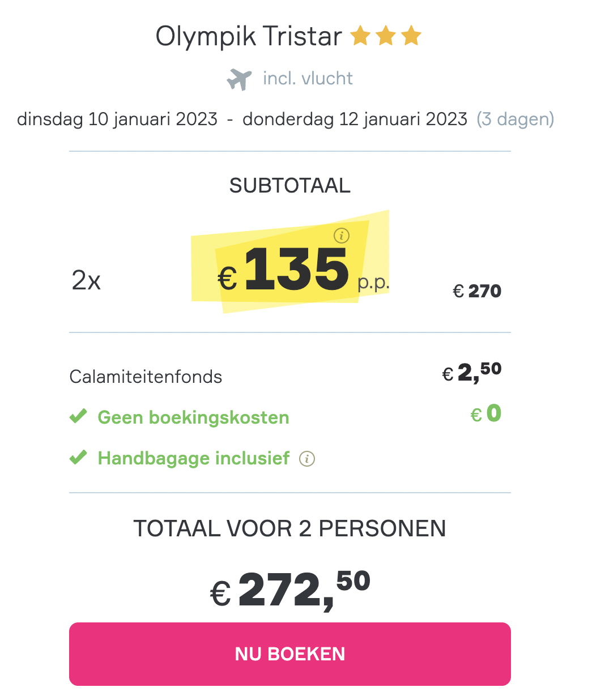The height and width of the screenshot is (700, 605).
Task: Open the info icon above the 135 price
Action: click(342, 235)
